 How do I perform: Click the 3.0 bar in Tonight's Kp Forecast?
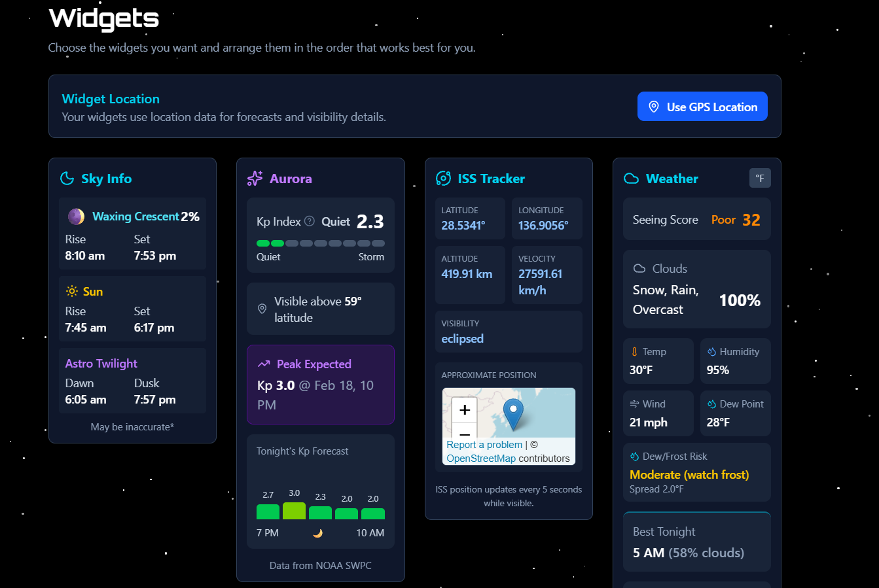tap(294, 510)
